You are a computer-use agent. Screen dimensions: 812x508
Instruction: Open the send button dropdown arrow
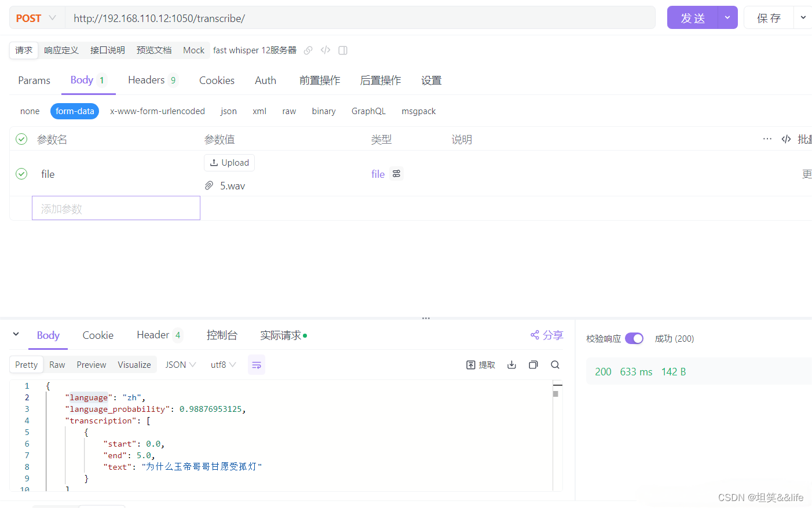(727, 17)
